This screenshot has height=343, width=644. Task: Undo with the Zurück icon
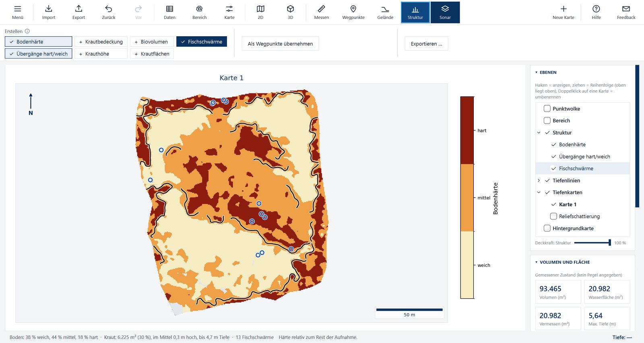(x=109, y=9)
